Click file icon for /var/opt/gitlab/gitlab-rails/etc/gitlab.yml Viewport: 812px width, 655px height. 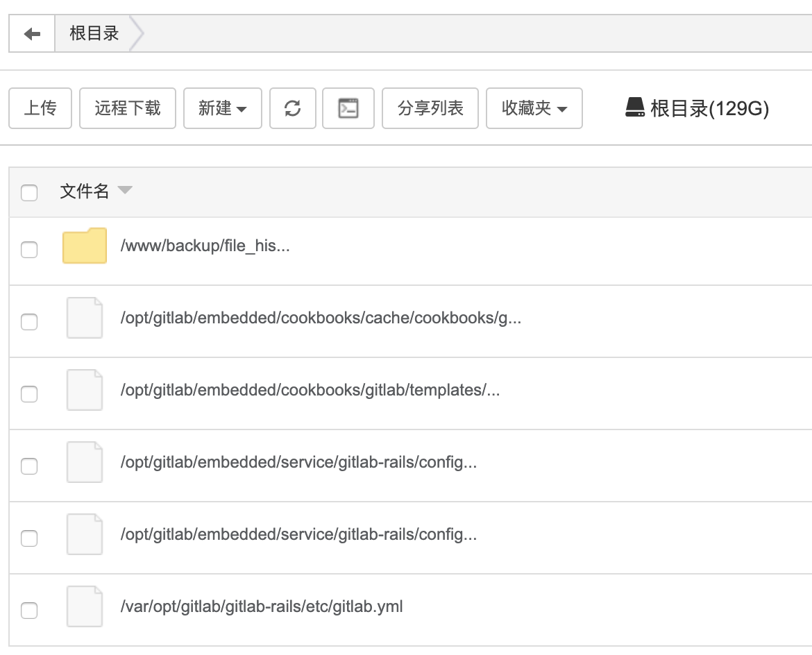click(x=85, y=606)
